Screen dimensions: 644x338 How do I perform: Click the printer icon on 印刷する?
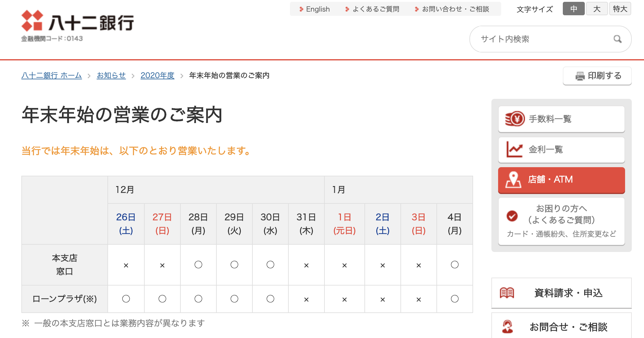point(580,76)
